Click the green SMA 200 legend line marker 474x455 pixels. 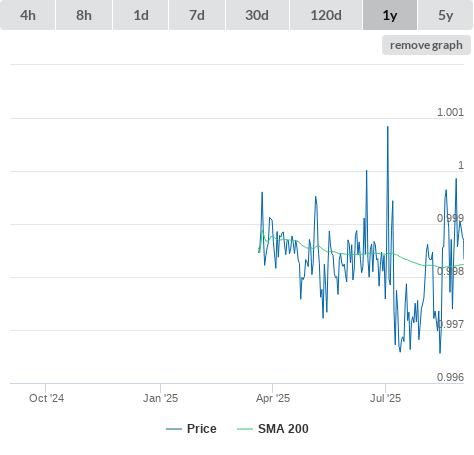tap(245, 429)
